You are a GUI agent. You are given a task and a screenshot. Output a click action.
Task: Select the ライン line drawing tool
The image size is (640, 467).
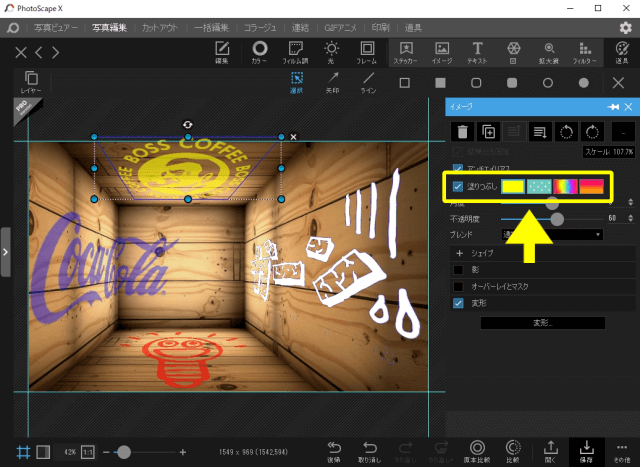click(368, 82)
